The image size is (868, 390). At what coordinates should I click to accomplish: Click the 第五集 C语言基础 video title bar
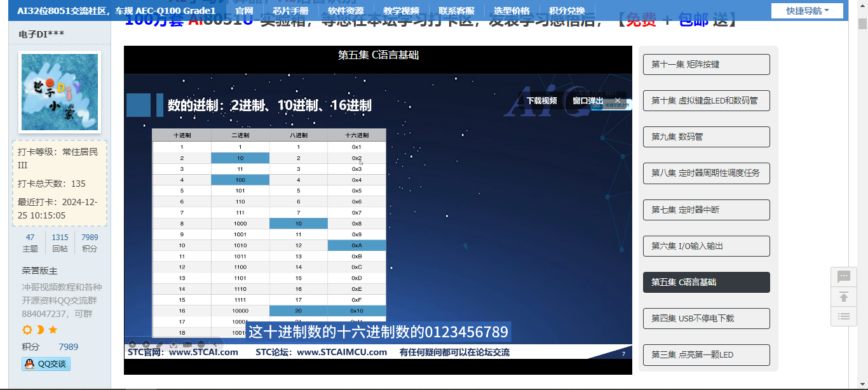pos(378,55)
